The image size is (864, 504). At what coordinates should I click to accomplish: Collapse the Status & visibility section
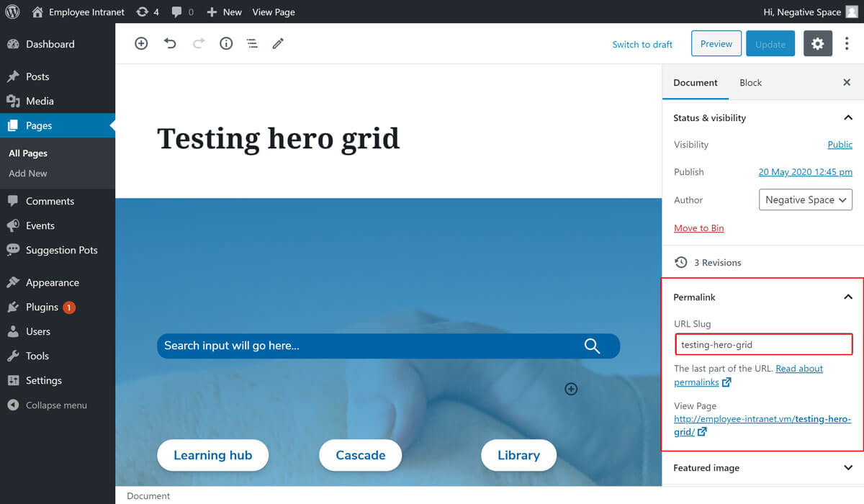pyautogui.click(x=847, y=118)
